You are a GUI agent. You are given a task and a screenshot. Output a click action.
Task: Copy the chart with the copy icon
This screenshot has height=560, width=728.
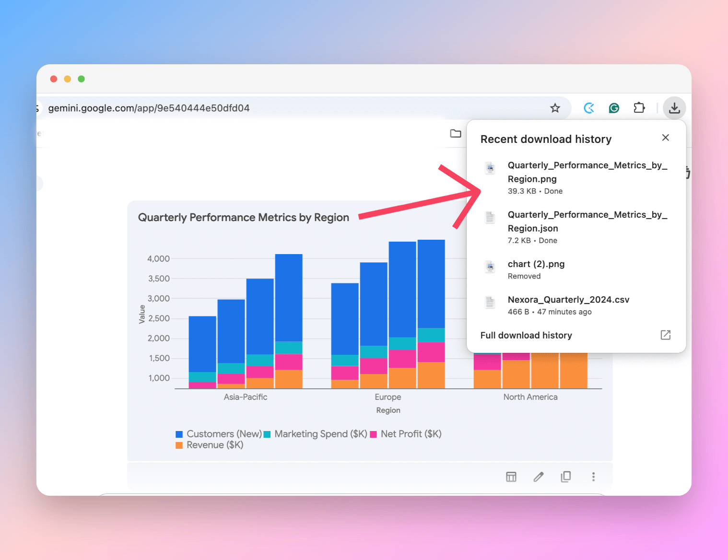pyautogui.click(x=566, y=477)
